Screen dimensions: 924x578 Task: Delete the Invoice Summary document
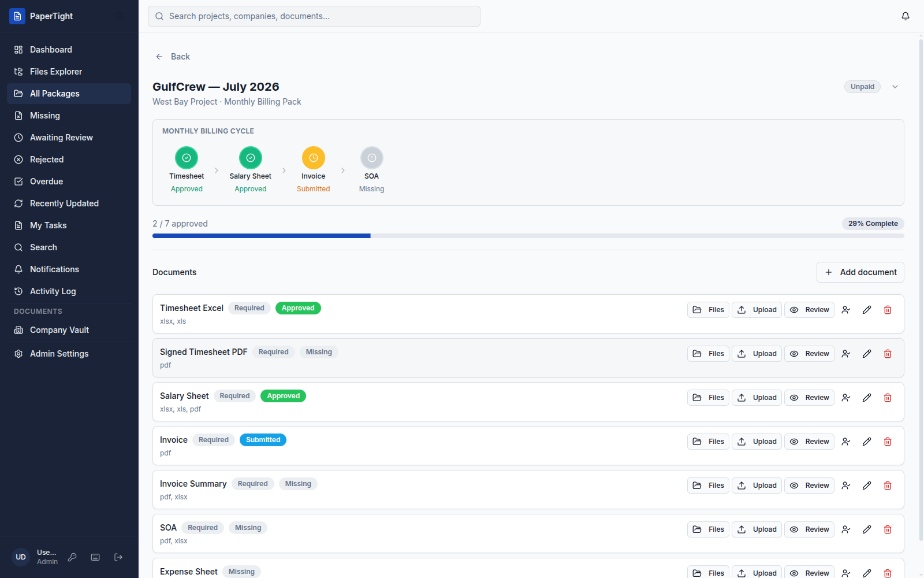pyautogui.click(x=888, y=486)
